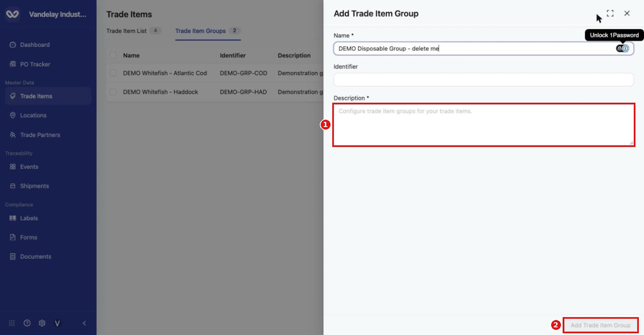This screenshot has width=644, height=335.
Task: Click the Vandelay Industries logo icon
Action: point(12,14)
